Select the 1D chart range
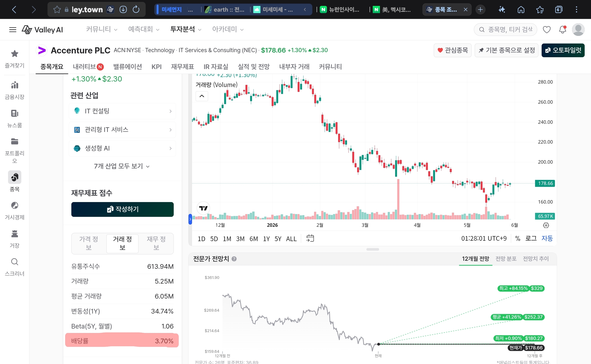This screenshot has height=364, width=591. click(x=201, y=239)
